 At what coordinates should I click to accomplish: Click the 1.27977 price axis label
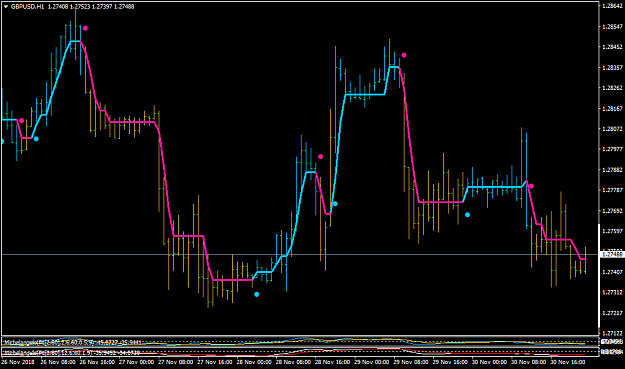click(x=612, y=149)
